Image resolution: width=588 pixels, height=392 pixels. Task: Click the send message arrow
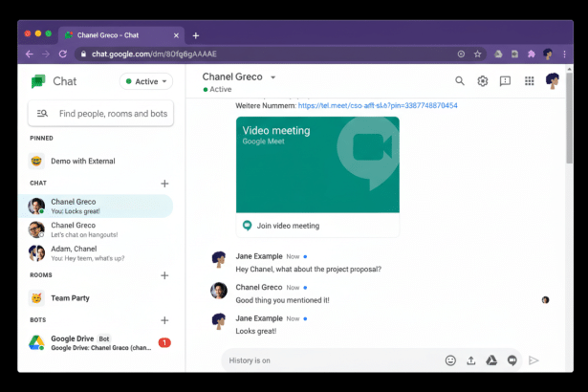point(534,360)
